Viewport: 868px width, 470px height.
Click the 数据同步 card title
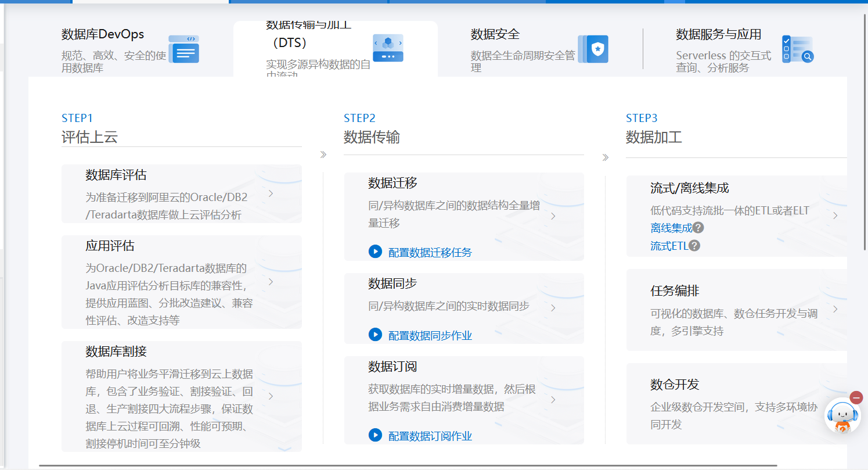pos(392,284)
